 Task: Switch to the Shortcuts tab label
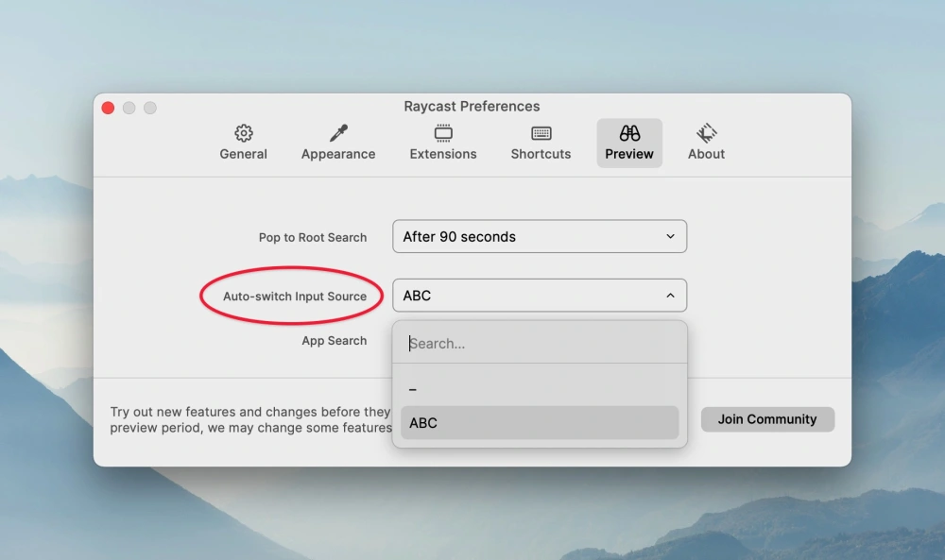coord(541,154)
